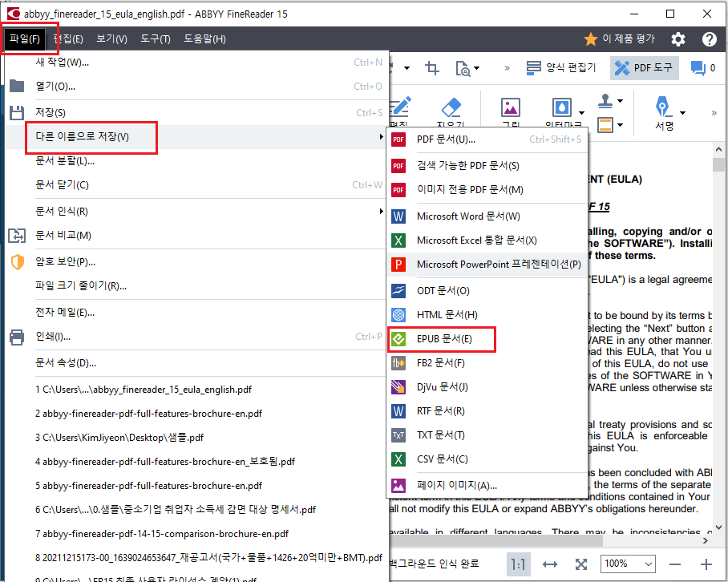Open the comments speech bubble panel
The image size is (728, 582).
coord(698,68)
